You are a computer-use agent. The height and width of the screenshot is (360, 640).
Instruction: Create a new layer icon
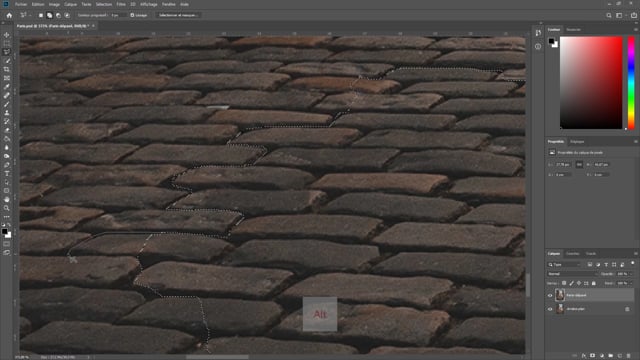(620, 356)
